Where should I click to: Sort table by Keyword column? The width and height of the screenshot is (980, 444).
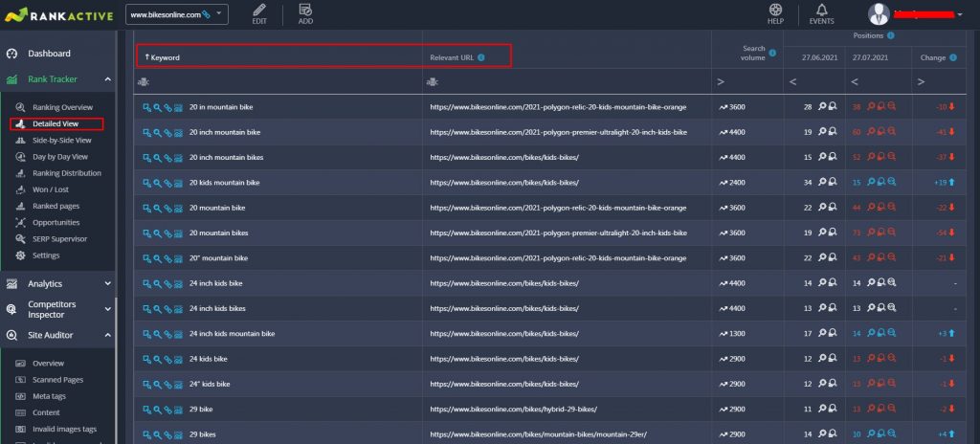(x=165, y=57)
